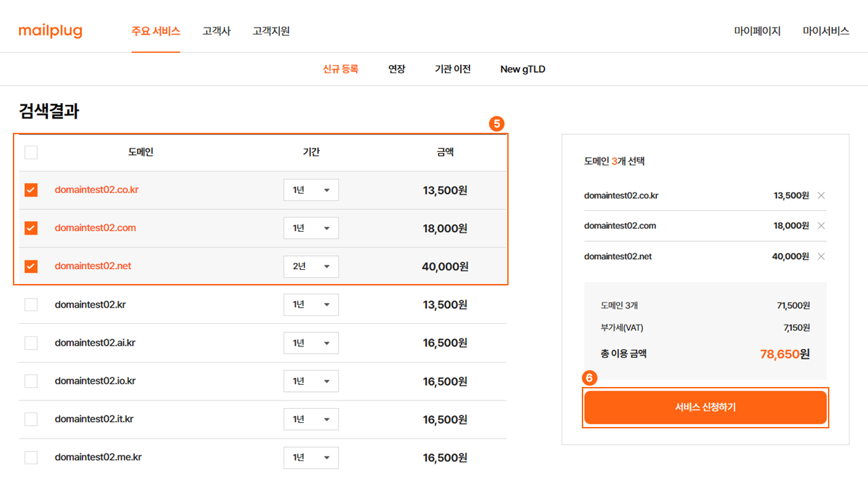Open period dropdown for domaintest02.com
Screen dimensions: 868x488
point(311,228)
